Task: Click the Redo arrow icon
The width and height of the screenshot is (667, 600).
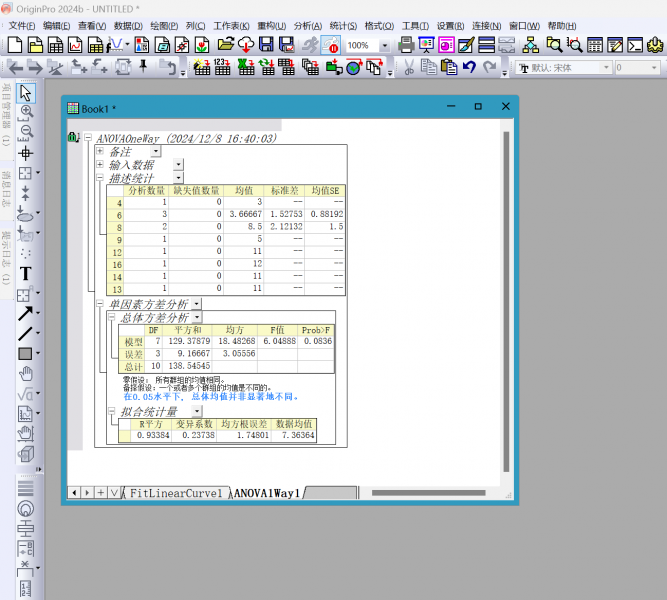Action: [x=490, y=67]
